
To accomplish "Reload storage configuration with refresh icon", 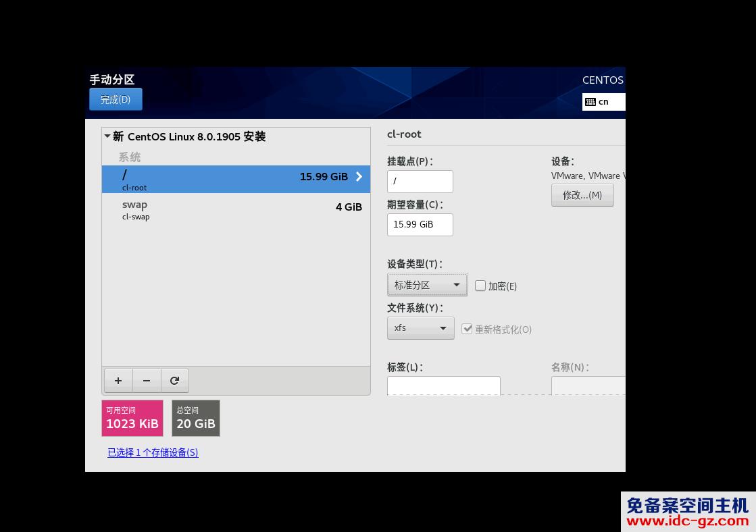I will coord(174,381).
